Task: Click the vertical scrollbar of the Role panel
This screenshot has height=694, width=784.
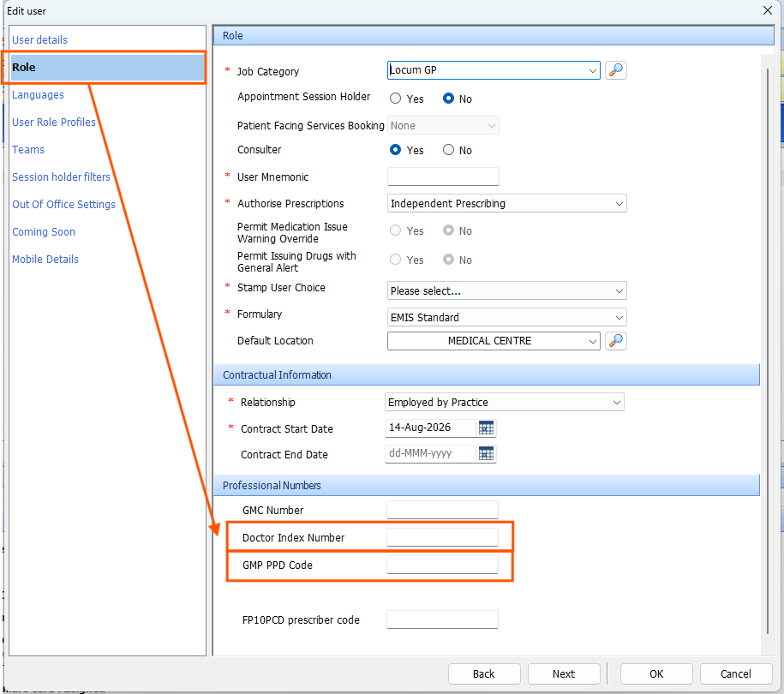Action: point(768,350)
